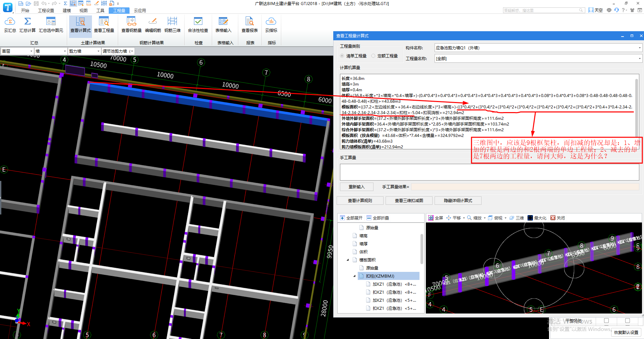Click 最大化 in preview toolbar
Viewport: 644px width, 339px height.
coord(537,218)
